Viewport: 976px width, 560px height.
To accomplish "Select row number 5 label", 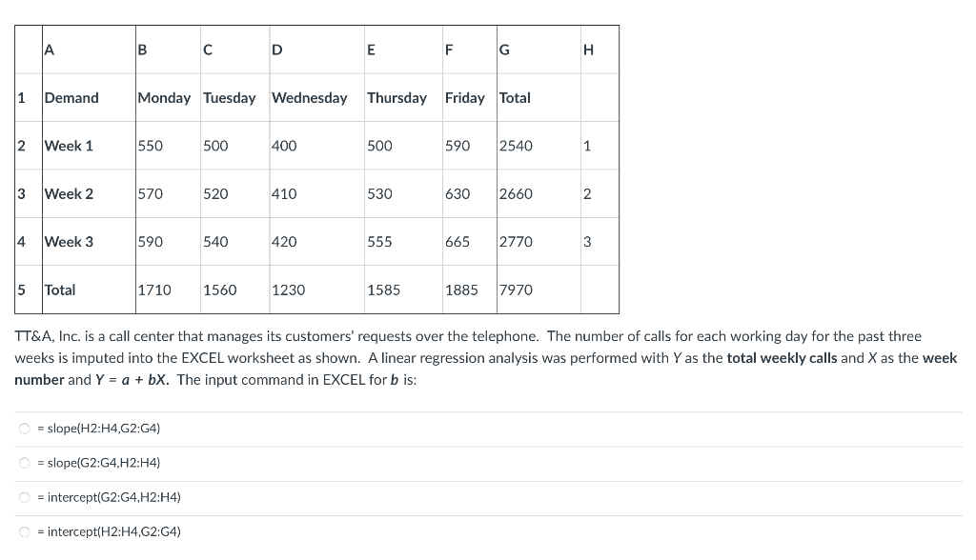I will tap(29, 290).
